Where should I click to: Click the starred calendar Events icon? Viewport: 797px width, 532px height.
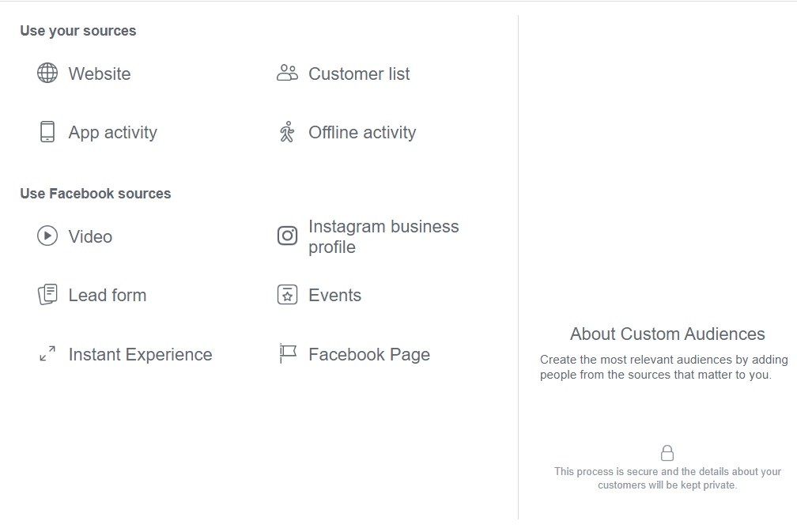click(287, 295)
